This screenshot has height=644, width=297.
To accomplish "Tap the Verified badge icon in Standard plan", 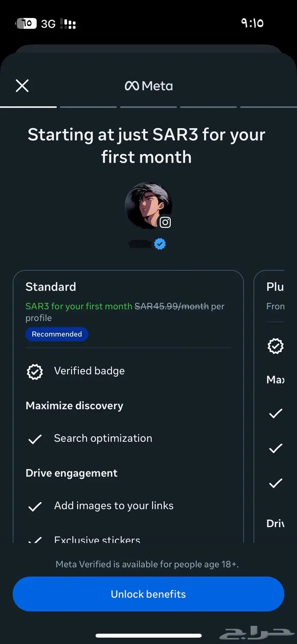I will coord(35,372).
